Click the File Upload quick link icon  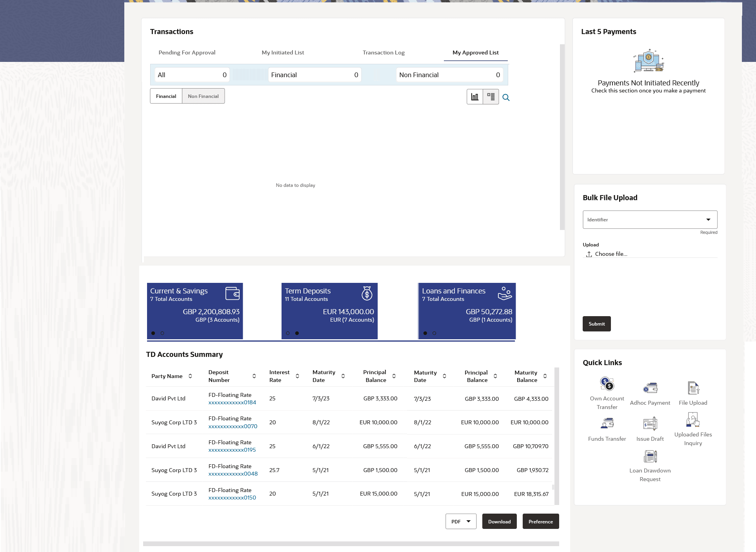coord(693,388)
